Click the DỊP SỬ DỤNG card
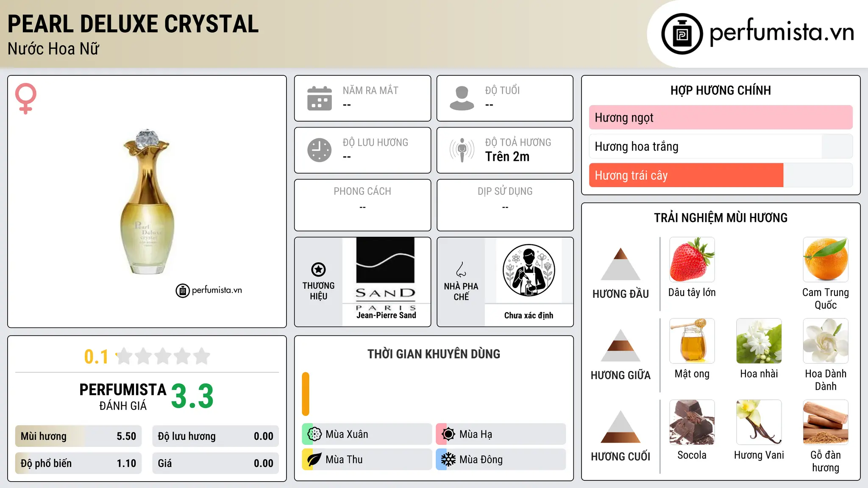 coord(505,205)
